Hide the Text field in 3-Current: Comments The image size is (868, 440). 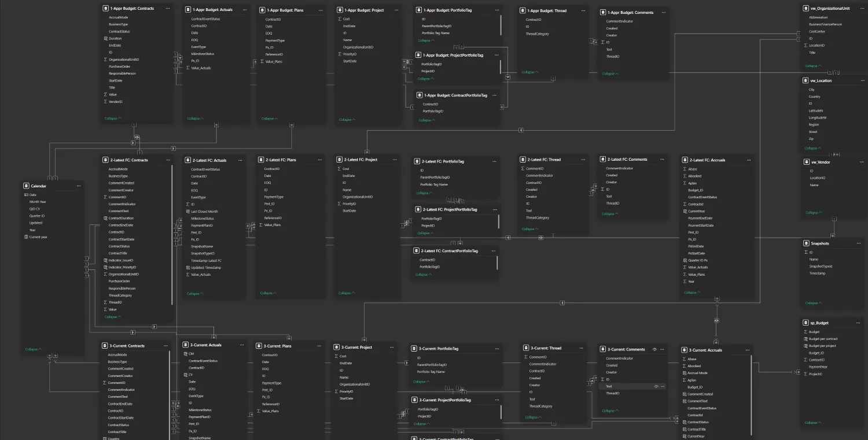pyautogui.click(x=656, y=386)
